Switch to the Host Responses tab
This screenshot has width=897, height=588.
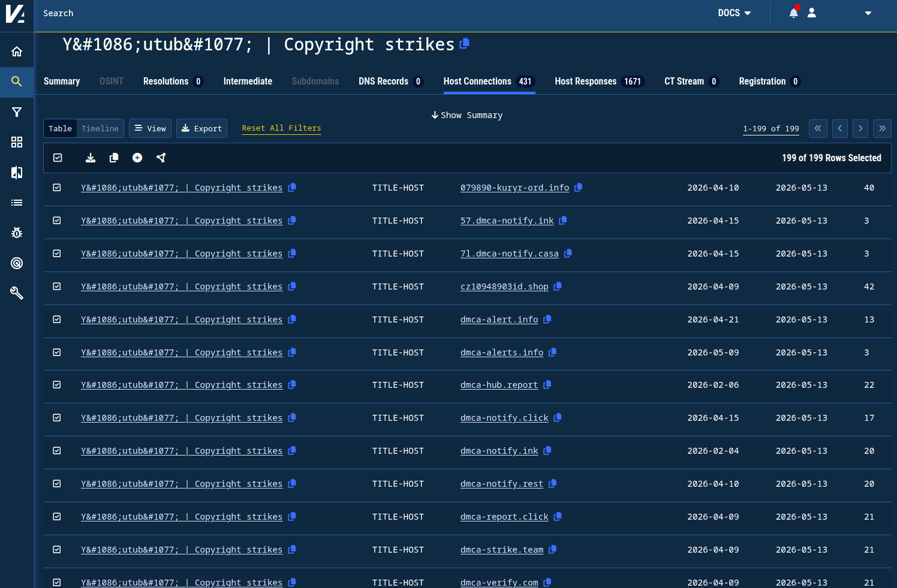point(599,81)
